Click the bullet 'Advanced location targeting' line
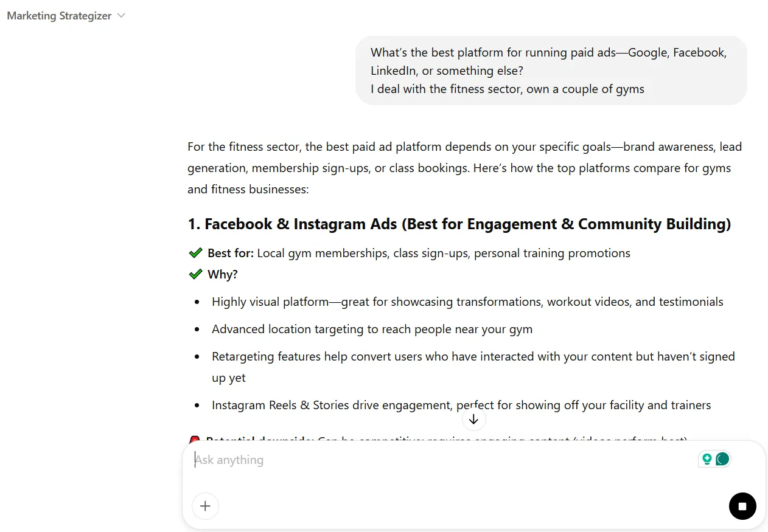 pos(372,329)
